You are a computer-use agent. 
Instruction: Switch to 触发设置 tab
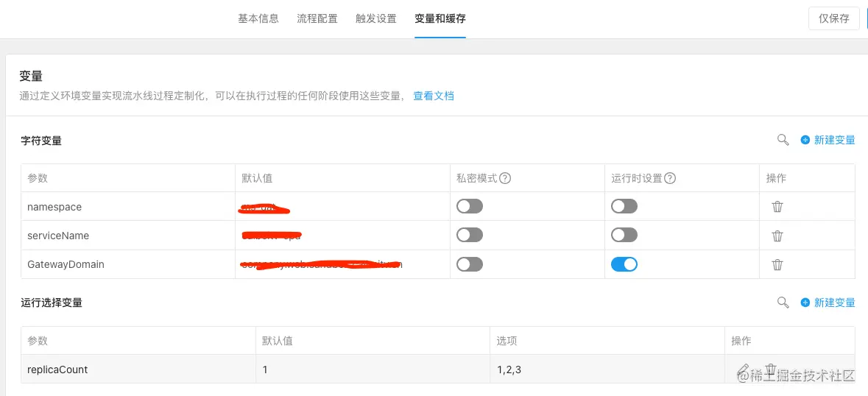pyautogui.click(x=376, y=19)
